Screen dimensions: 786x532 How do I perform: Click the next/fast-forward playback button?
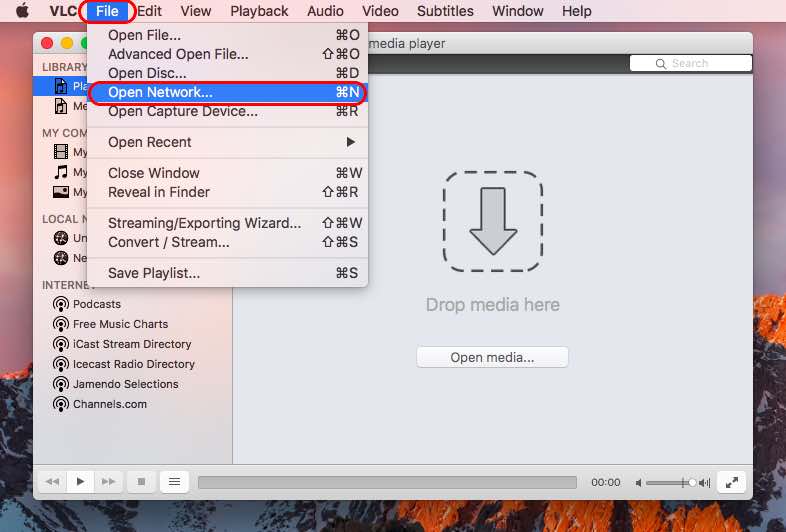click(108, 482)
